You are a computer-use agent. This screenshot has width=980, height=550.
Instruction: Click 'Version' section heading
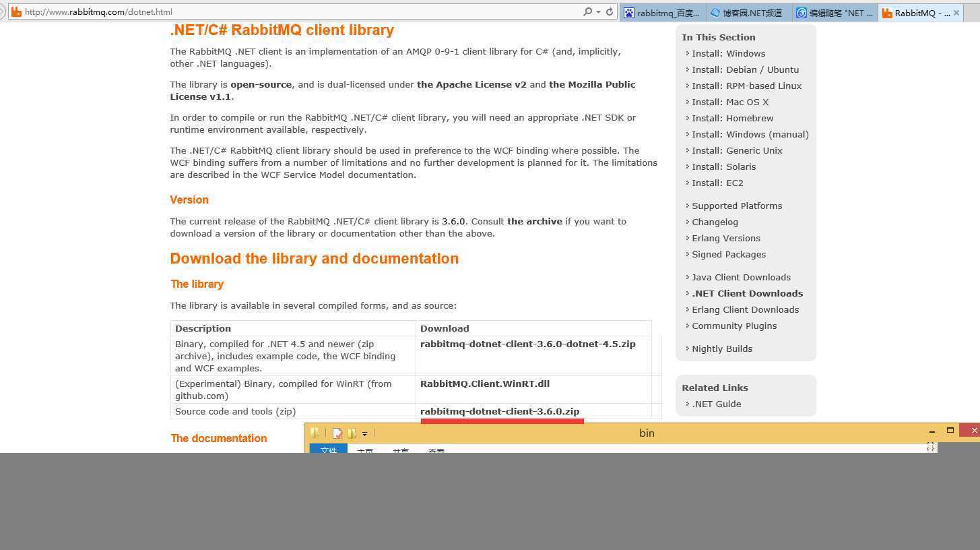(189, 200)
